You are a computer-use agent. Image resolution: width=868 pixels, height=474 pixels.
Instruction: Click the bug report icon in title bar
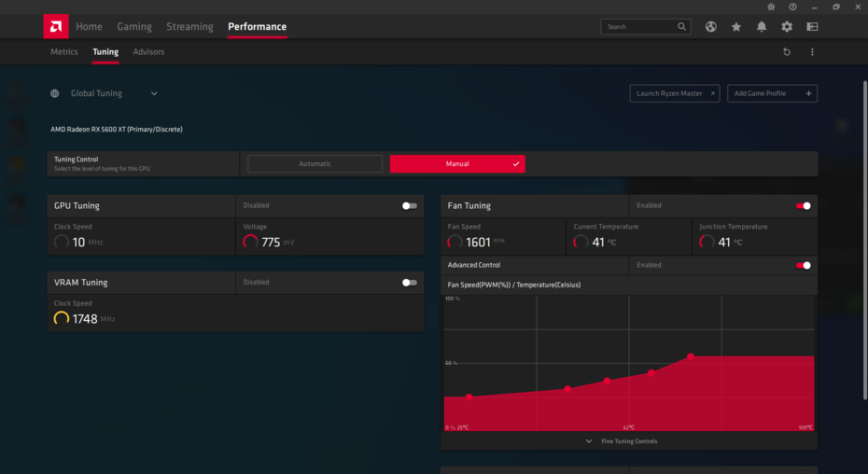point(771,7)
